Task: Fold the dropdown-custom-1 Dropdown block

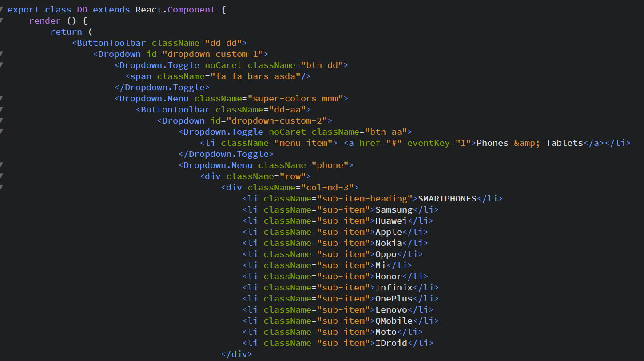Action: (x=3, y=53)
